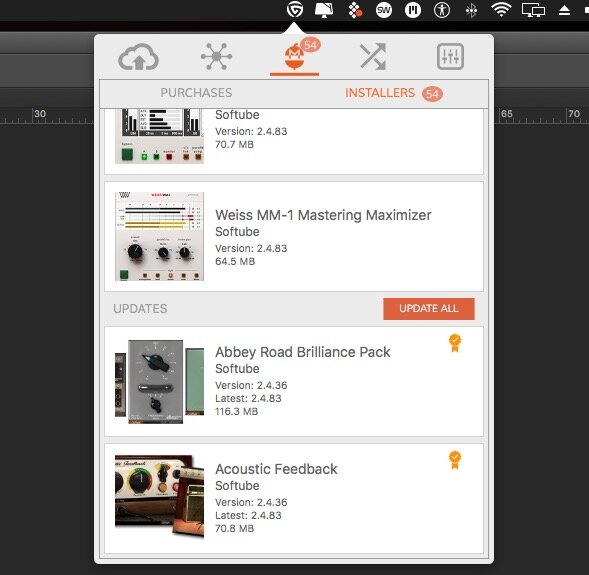Switch to the INSTALLERS tab
The image size is (589, 575).
coord(380,93)
